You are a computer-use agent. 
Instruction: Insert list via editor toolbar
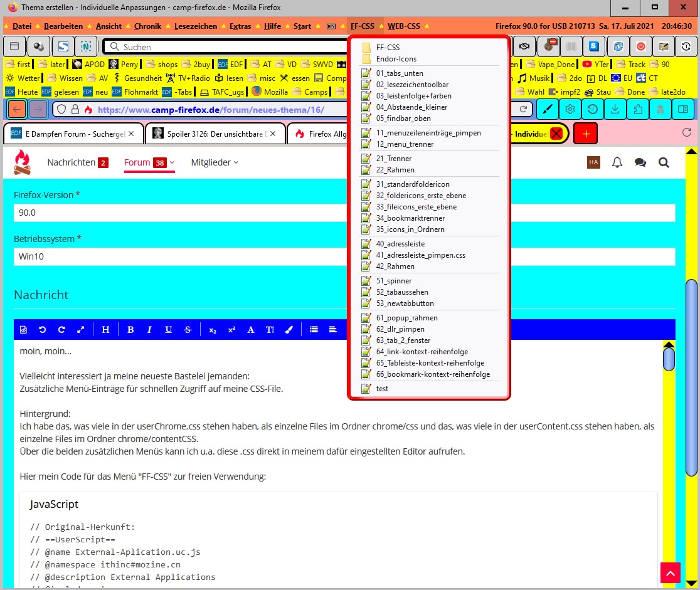click(314, 329)
